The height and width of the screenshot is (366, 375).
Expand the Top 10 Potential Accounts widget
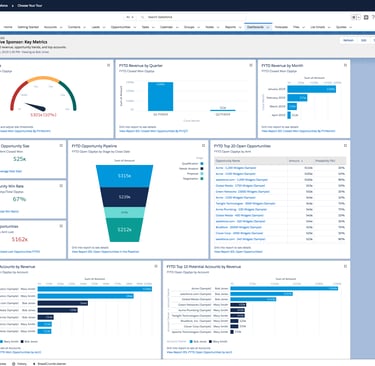pyautogui.click(x=345, y=266)
